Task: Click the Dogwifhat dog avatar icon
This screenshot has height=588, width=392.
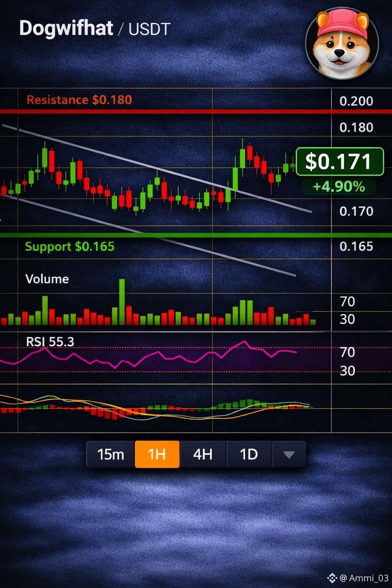Action: (x=342, y=43)
